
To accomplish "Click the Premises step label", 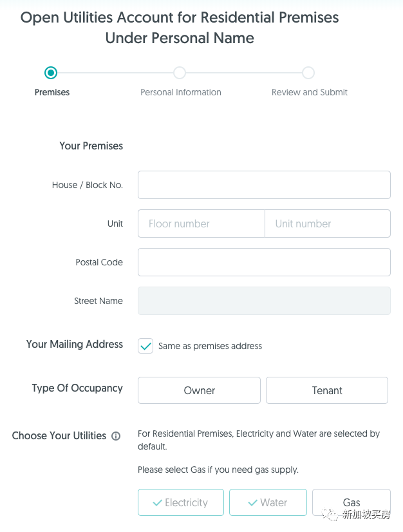I will click(52, 92).
